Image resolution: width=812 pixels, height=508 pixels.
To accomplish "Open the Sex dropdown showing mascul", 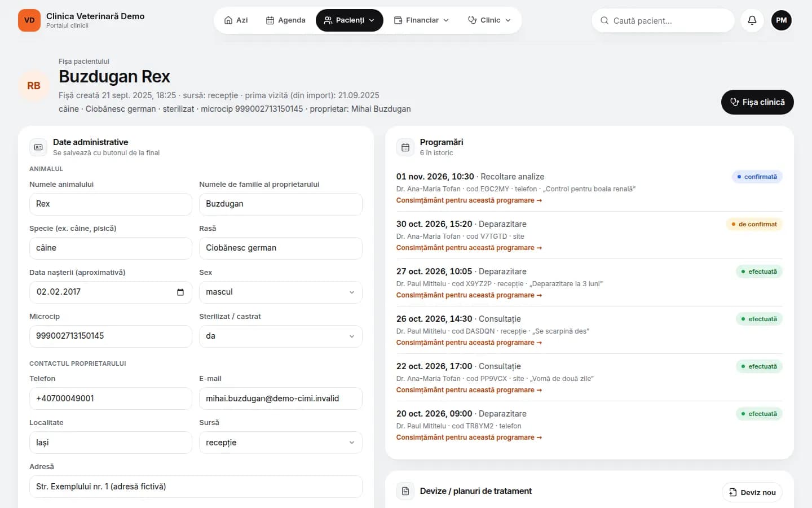I will 280,292.
